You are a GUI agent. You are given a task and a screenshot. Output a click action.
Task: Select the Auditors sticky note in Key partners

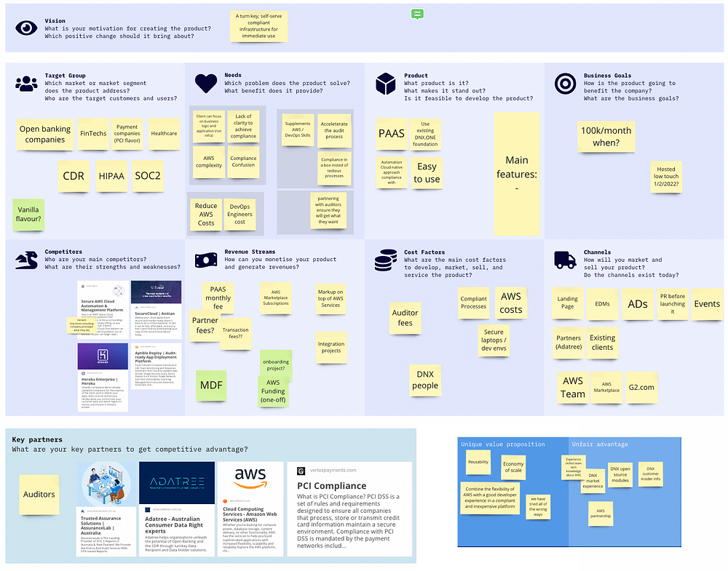click(39, 495)
